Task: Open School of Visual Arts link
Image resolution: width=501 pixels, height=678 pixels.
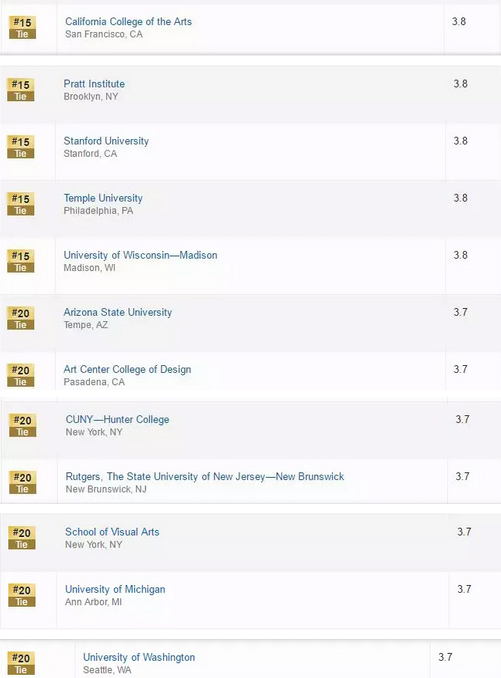Action: point(112,532)
